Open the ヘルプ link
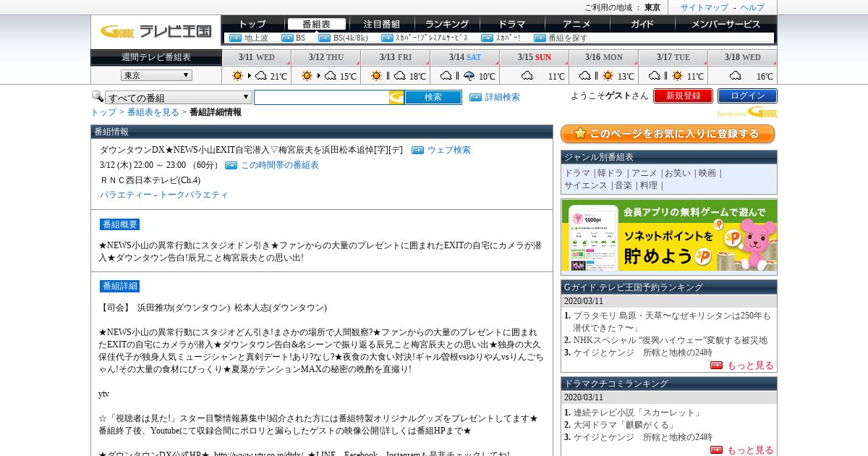The image size is (868, 456). [x=752, y=7]
